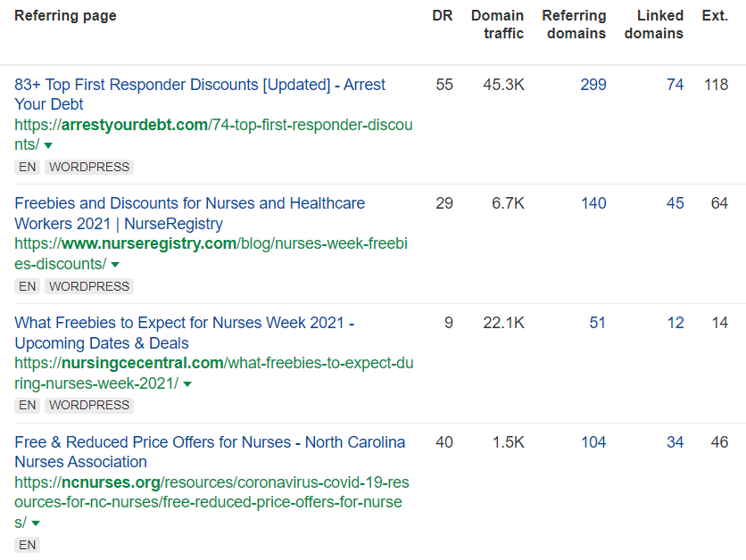Image resolution: width=746 pixels, height=560 pixels.
Task: Expand dropdown arrow after arrestyourdebt.com URL
Action: click(x=48, y=145)
